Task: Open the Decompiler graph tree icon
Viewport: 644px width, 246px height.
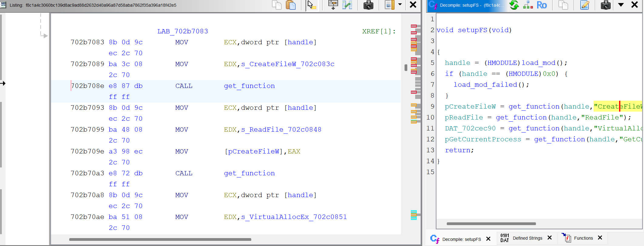Action: (x=528, y=5)
